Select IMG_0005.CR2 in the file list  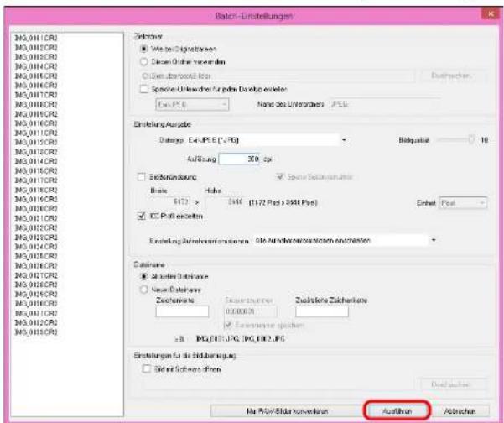(x=36, y=76)
